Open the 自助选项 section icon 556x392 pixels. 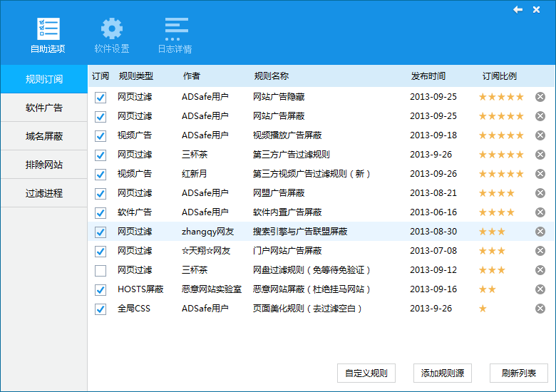pyautogui.click(x=48, y=29)
